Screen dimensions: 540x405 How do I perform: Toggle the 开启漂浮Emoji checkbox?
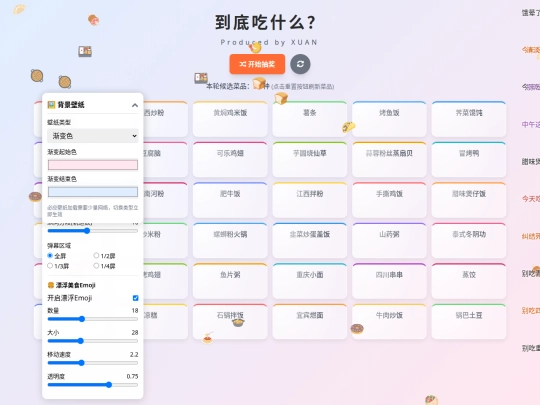click(x=135, y=298)
